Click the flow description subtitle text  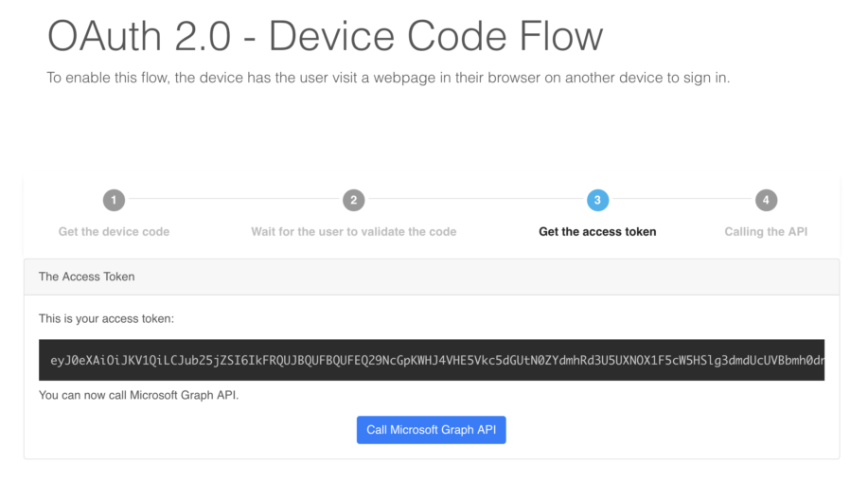(388, 78)
